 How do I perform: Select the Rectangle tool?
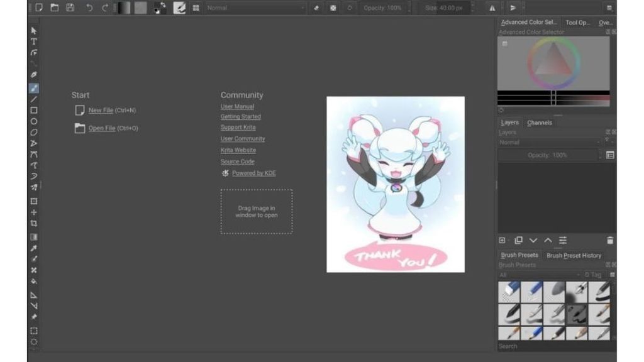pos(34,110)
